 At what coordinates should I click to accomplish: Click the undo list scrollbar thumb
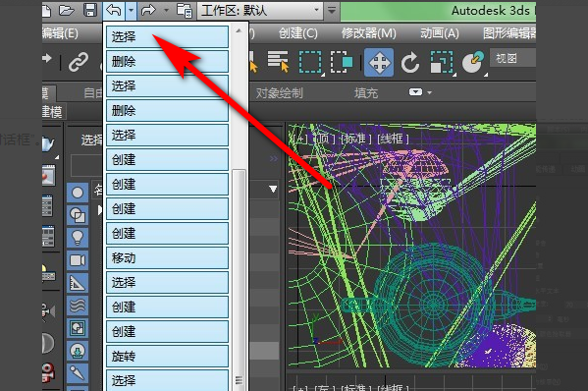[239, 280]
